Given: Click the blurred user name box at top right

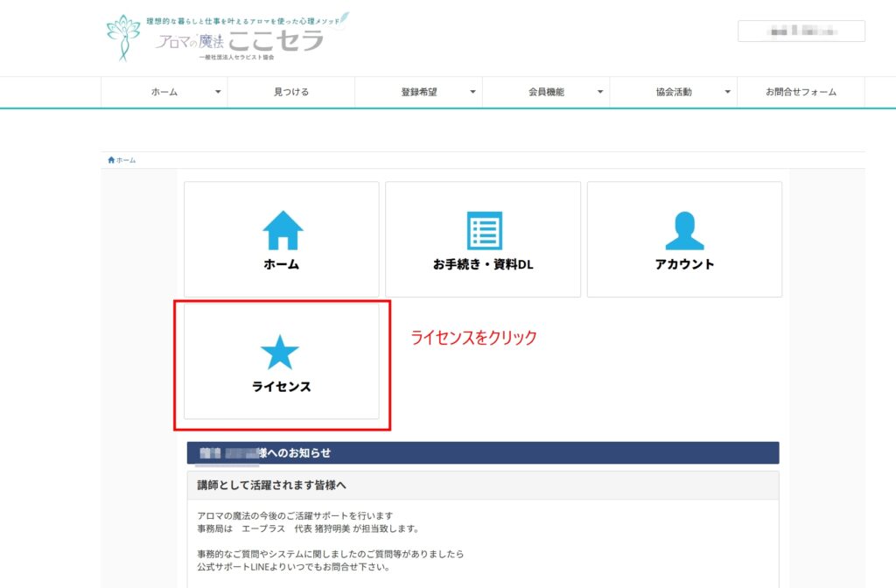Looking at the screenshot, I should coord(801,31).
